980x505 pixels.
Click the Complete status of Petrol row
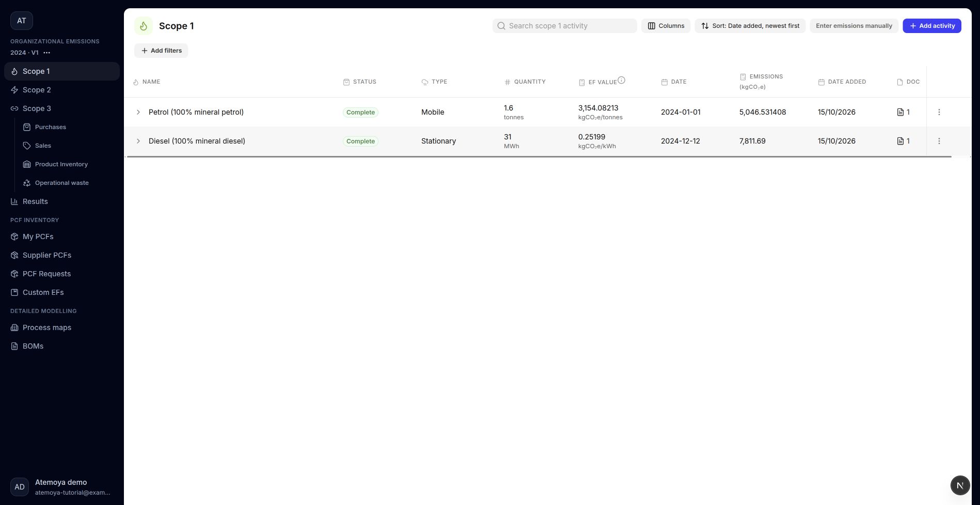pos(360,112)
